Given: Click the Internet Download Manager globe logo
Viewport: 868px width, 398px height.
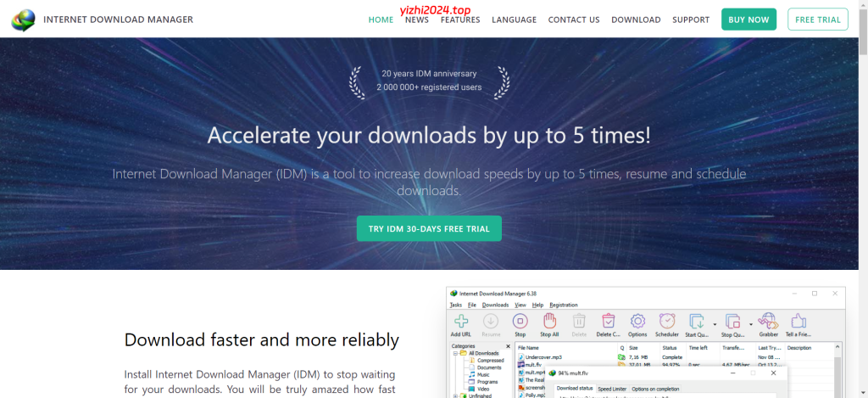Looking at the screenshot, I should pos(24,20).
